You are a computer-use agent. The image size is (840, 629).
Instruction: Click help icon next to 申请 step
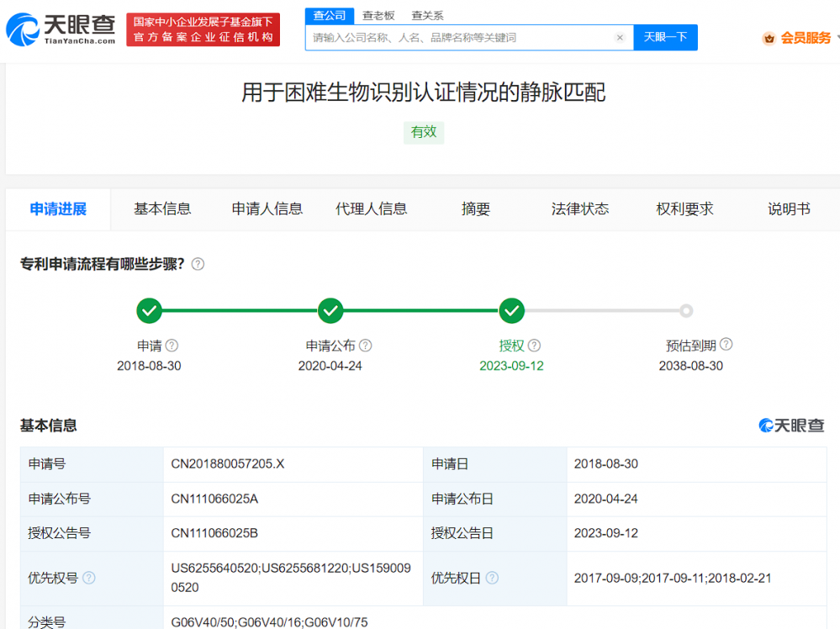172,346
